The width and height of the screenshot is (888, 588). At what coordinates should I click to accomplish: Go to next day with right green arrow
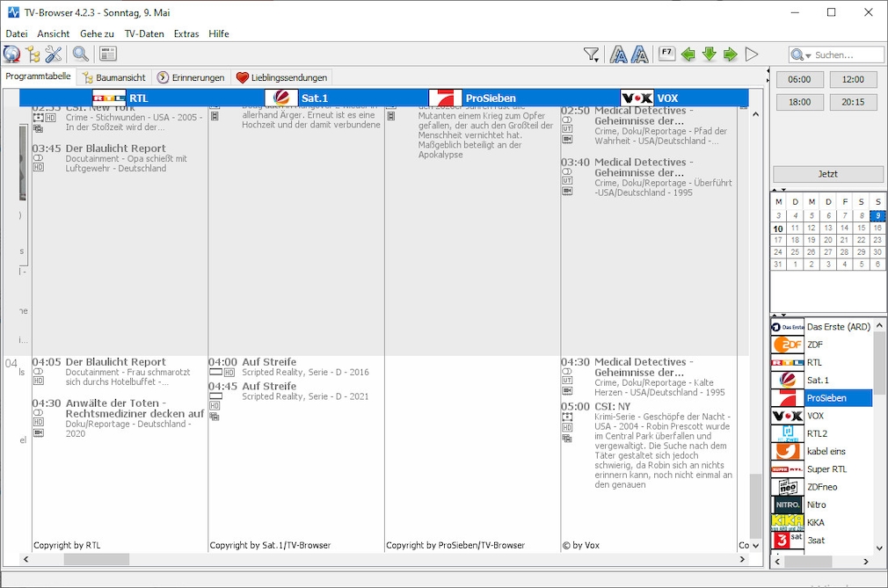[731, 54]
